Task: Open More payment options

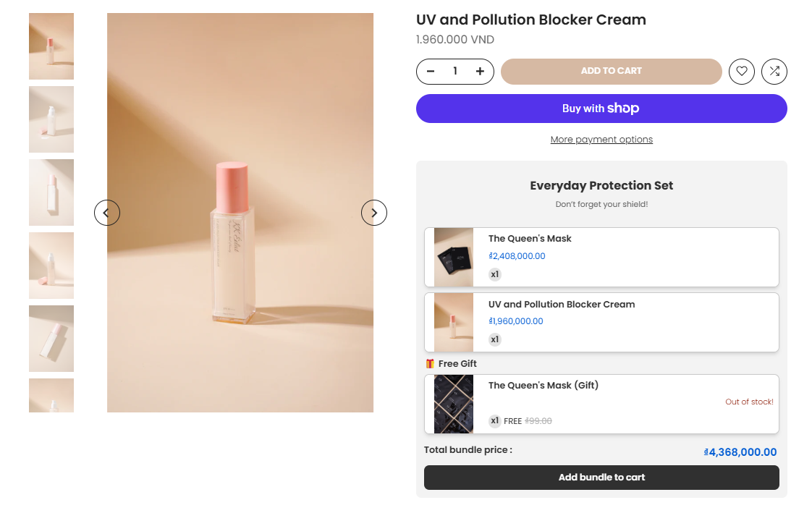Action: (x=601, y=139)
